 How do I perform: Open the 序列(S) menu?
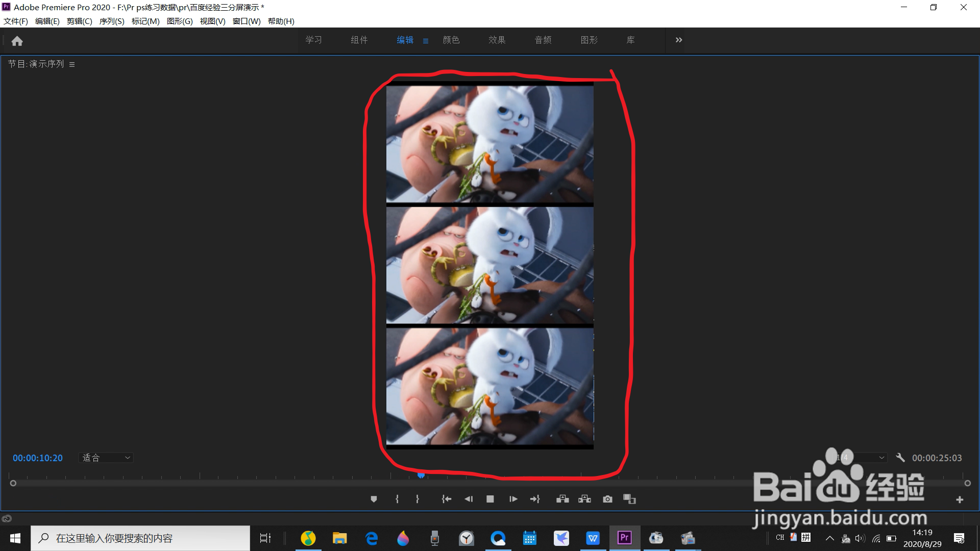point(111,21)
